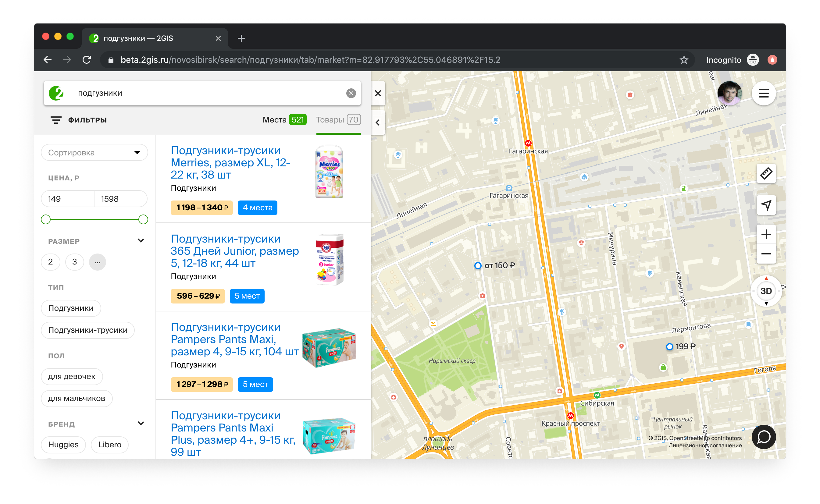
Task: Expand the Бренд filter section
Action: [x=141, y=424]
